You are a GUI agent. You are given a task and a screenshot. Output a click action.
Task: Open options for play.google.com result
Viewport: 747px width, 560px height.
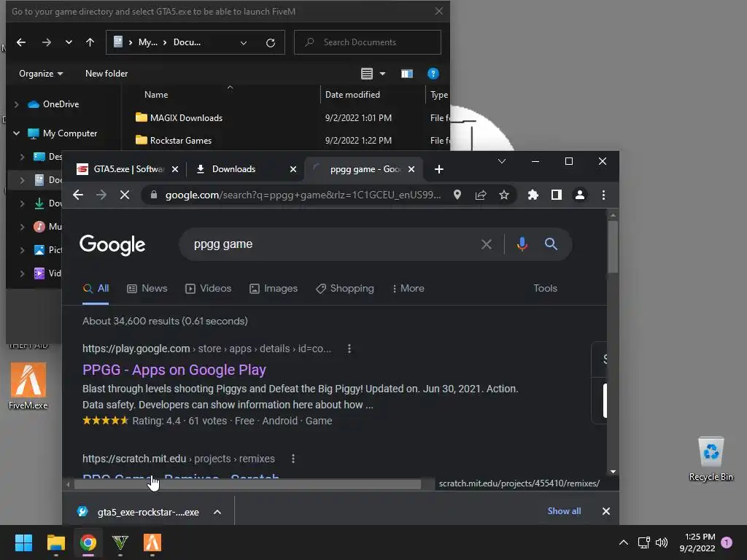point(349,349)
